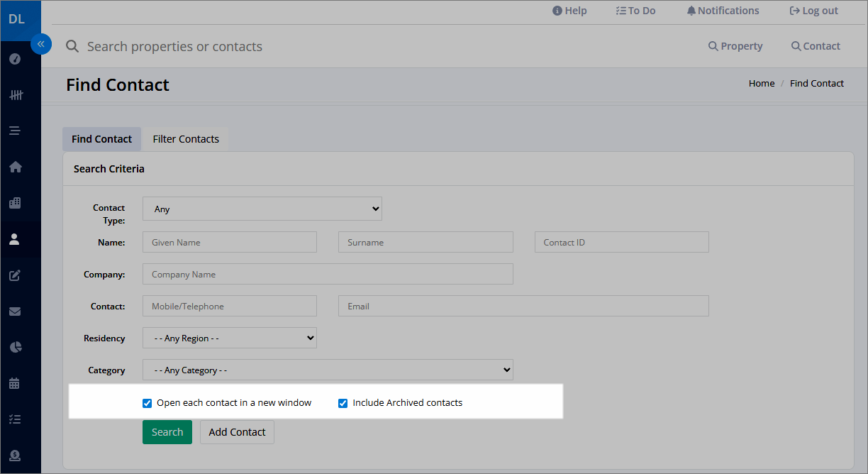Uncheck Include Archived contacts
This screenshot has height=474, width=868.
(x=343, y=403)
